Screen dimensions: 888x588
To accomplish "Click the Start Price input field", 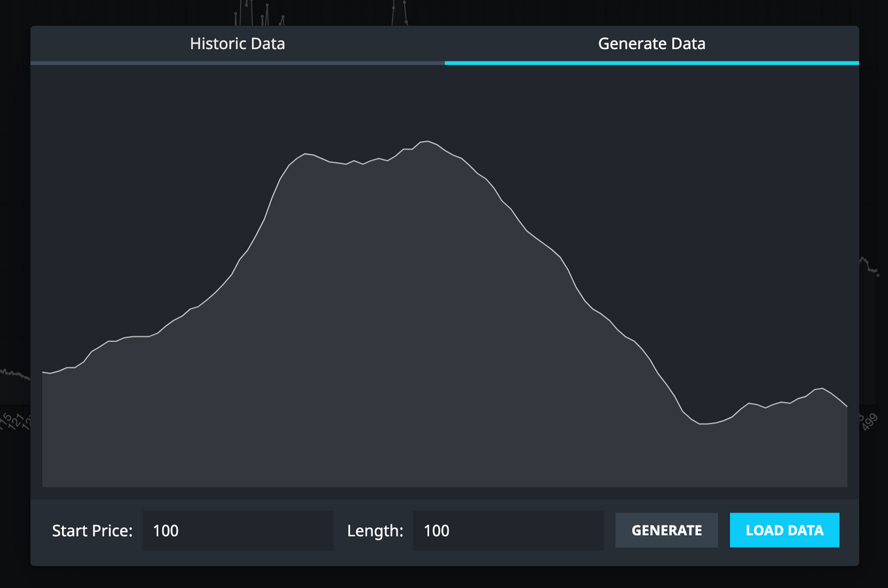I will 238,531.
